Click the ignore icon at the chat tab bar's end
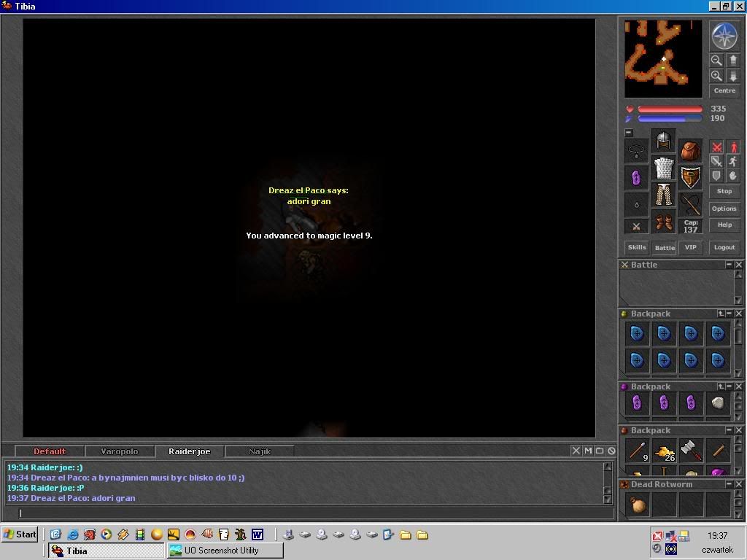This screenshot has width=747, height=560. (x=612, y=451)
